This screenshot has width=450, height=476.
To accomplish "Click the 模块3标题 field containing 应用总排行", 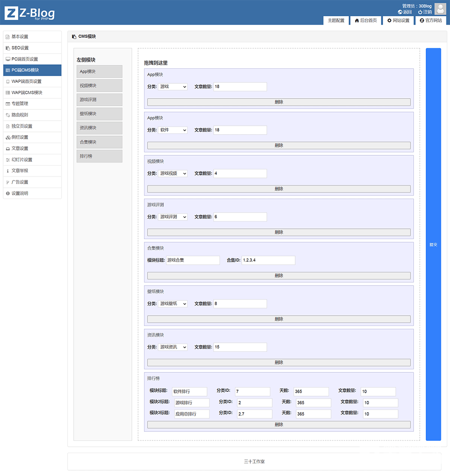I will [192, 414].
